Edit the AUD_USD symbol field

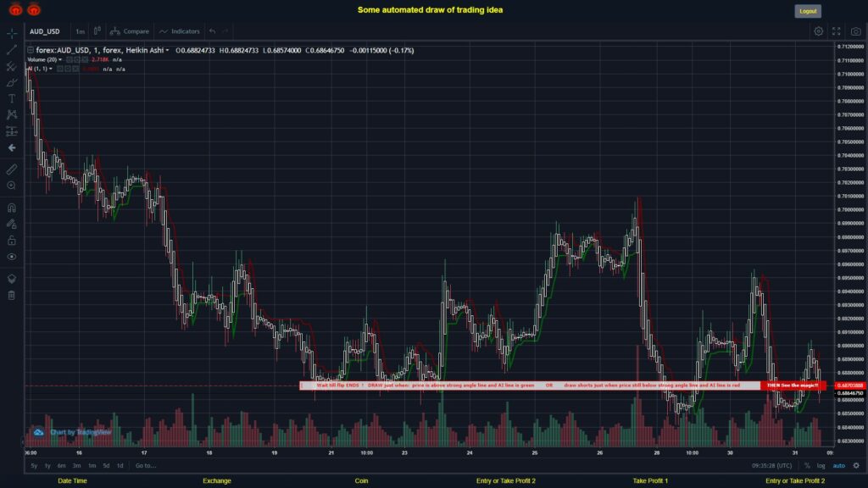(x=45, y=31)
